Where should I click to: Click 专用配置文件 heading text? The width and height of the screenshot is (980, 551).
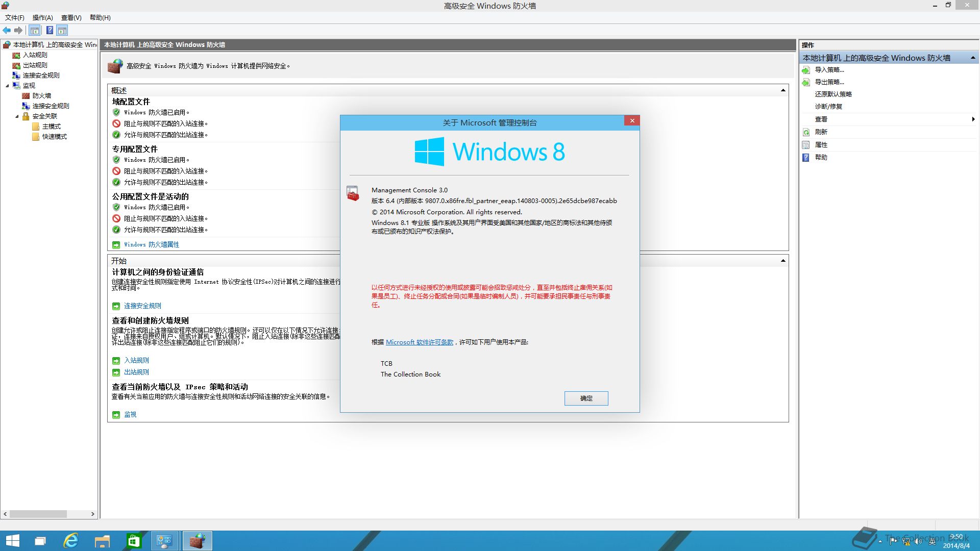pyautogui.click(x=134, y=149)
